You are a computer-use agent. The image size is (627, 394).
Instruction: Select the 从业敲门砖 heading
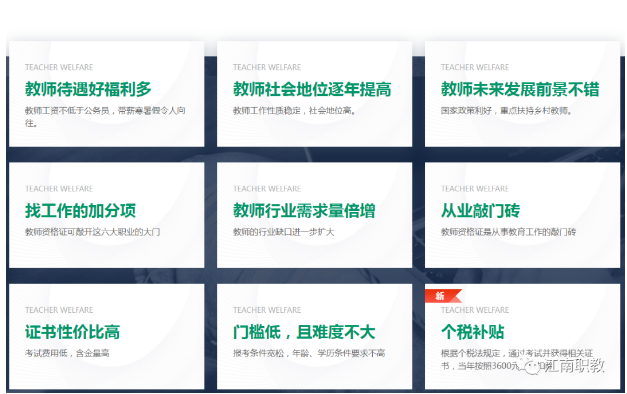pos(480,211)
